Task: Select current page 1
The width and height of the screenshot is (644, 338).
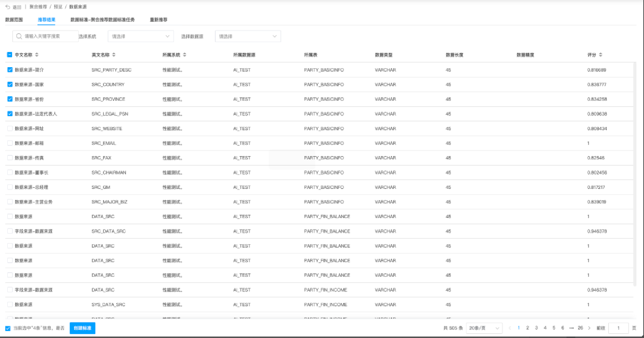Action: point(518,328)
